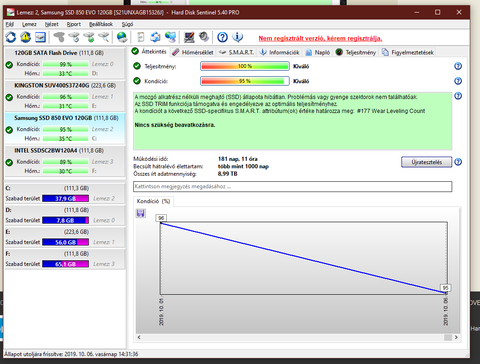Click the 8,99 TB total written value
This screenshot has height=364, width=480.
[x=228, y=174]
